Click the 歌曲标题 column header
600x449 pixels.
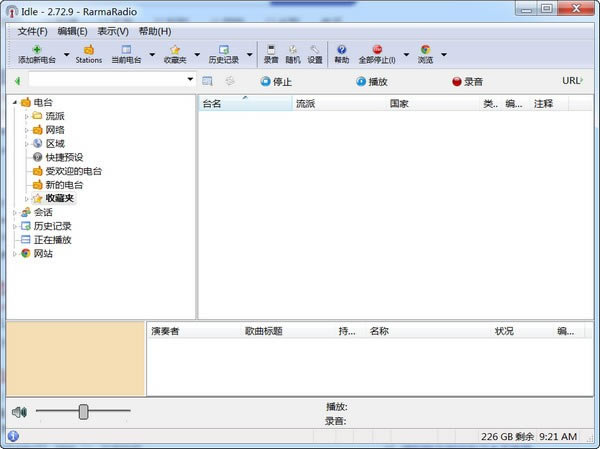pyautogui.click(x=288, y=331)
